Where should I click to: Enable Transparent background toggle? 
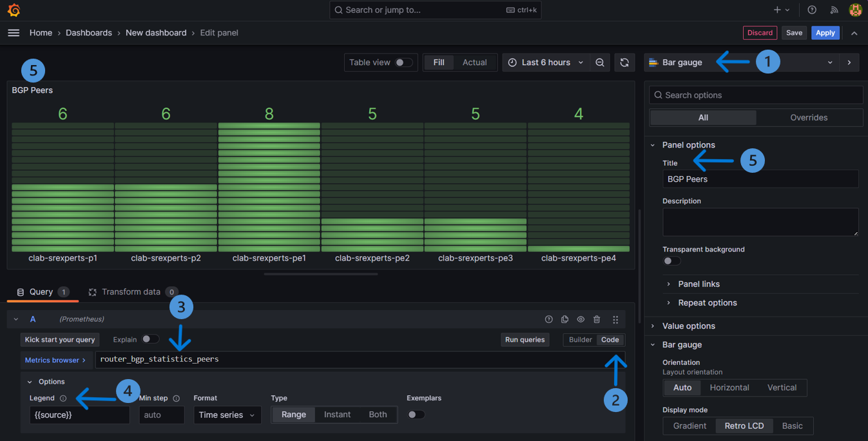click(671, 260)
